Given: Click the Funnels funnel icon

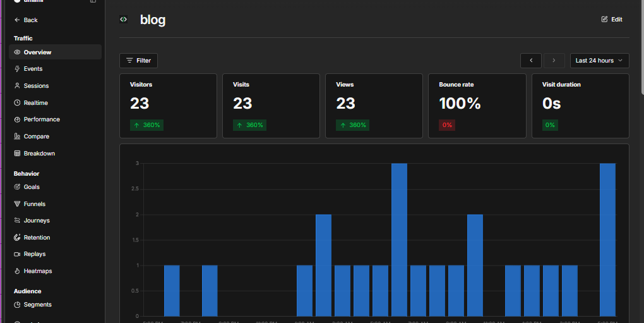Looking at the screenshot, I should (17, 204).
